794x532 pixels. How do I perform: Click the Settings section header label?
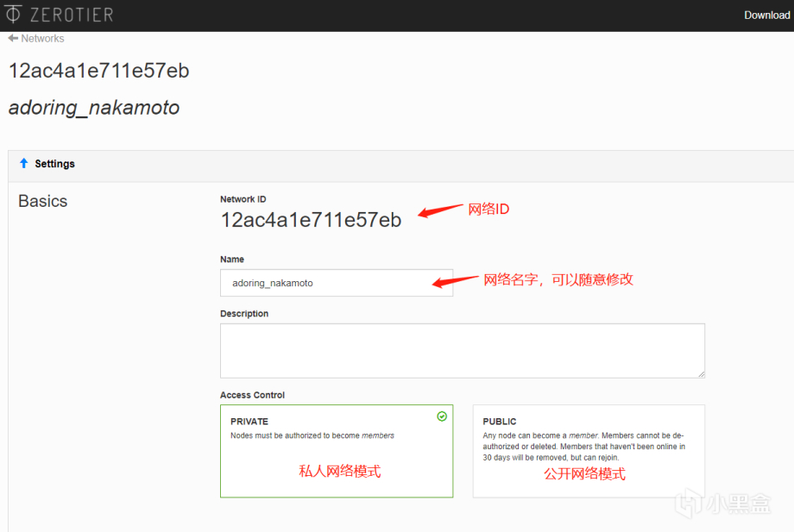pos(54,163)
